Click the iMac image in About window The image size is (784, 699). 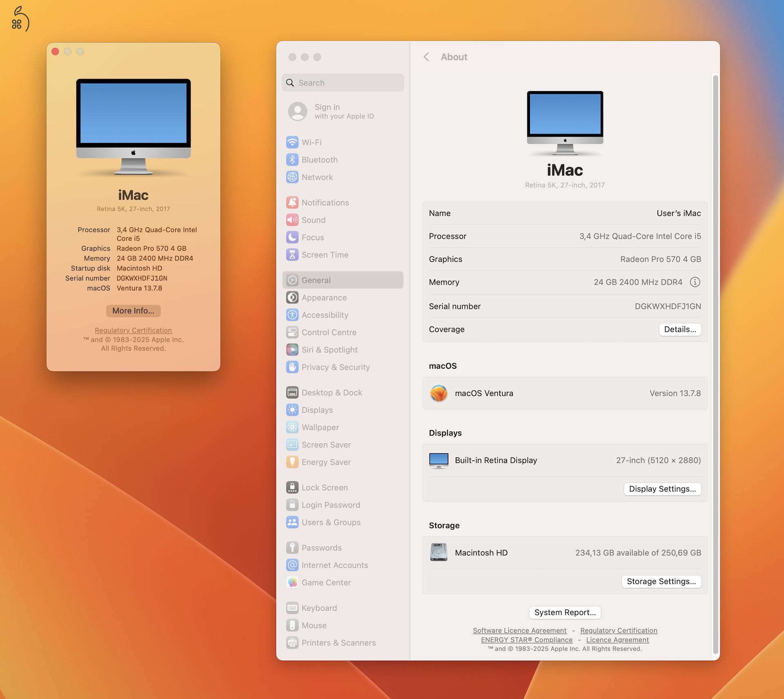coord(133,127)
